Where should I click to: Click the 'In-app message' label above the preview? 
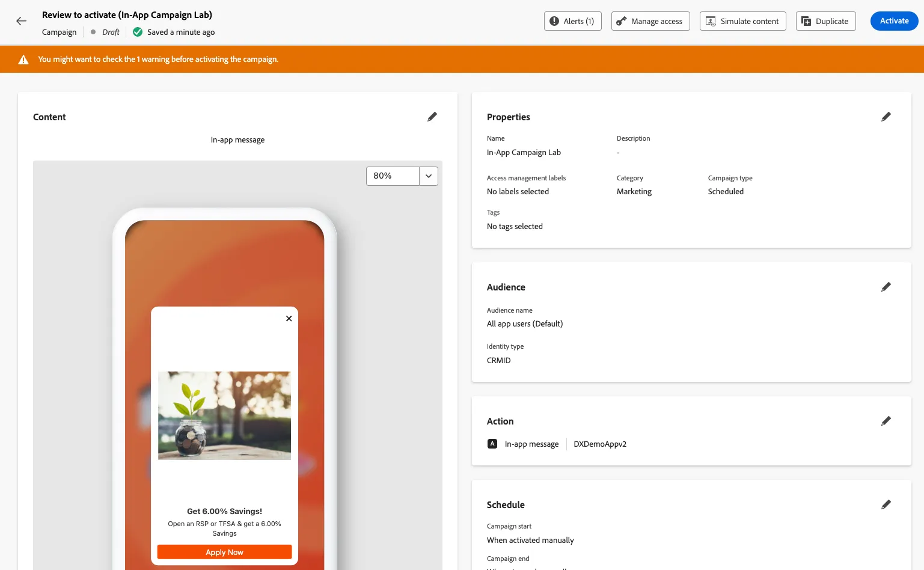tap(237, 140)
